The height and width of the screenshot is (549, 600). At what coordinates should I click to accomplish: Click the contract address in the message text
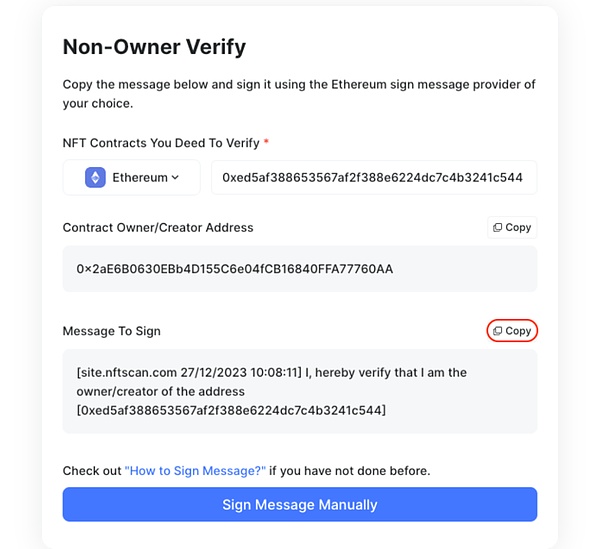(x=231, y=411)
